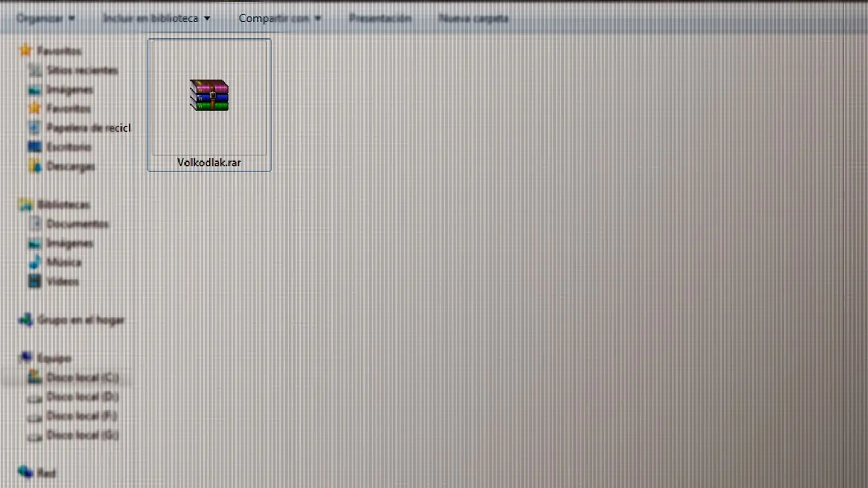
Task: Click the Bibliotecas libraries icon
Action: [25, 205]
